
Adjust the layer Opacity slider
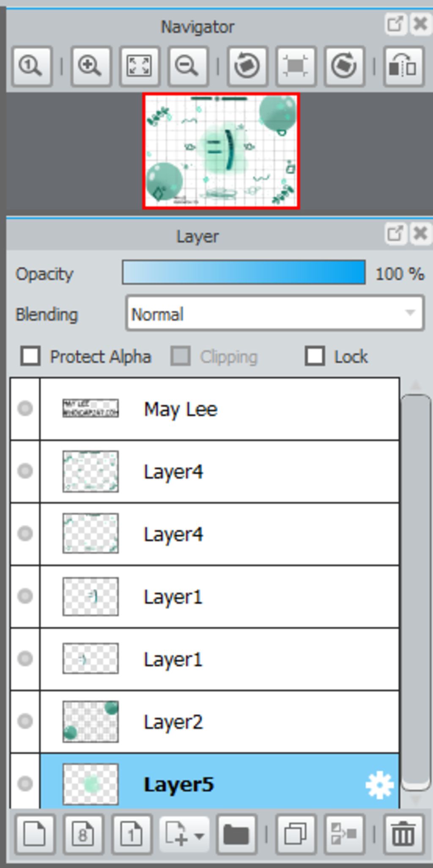click(244, 273)
